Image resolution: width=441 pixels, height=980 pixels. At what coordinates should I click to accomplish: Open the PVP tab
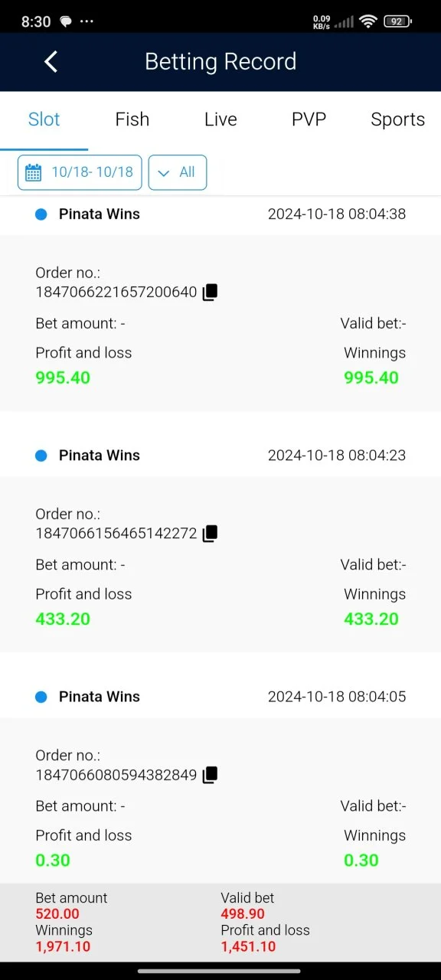(309, 119)
